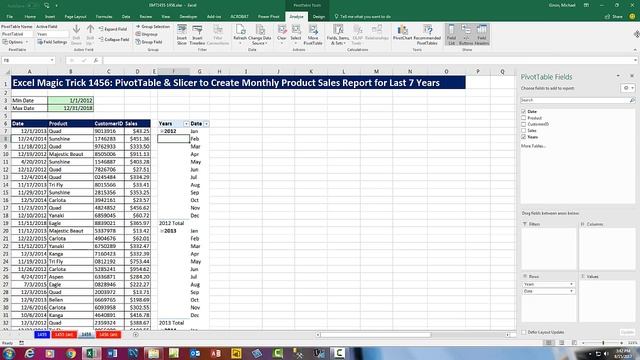Open Fields, Items & Sets menu

pos(338,35)
